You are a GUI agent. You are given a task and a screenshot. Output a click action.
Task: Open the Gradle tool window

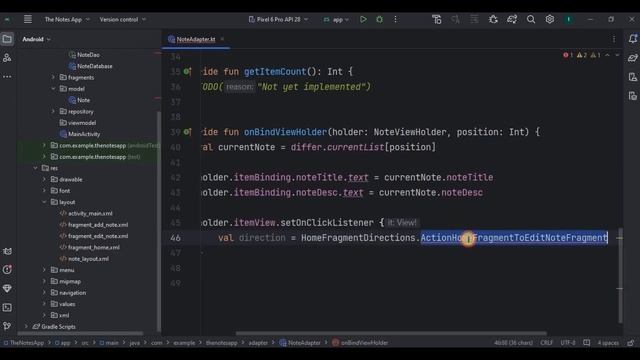point(633,58)
